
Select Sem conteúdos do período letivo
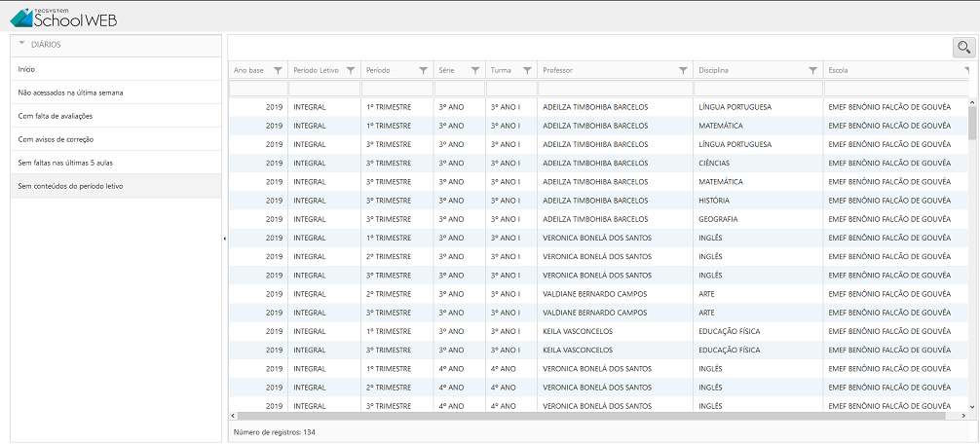tap(70, 186)
